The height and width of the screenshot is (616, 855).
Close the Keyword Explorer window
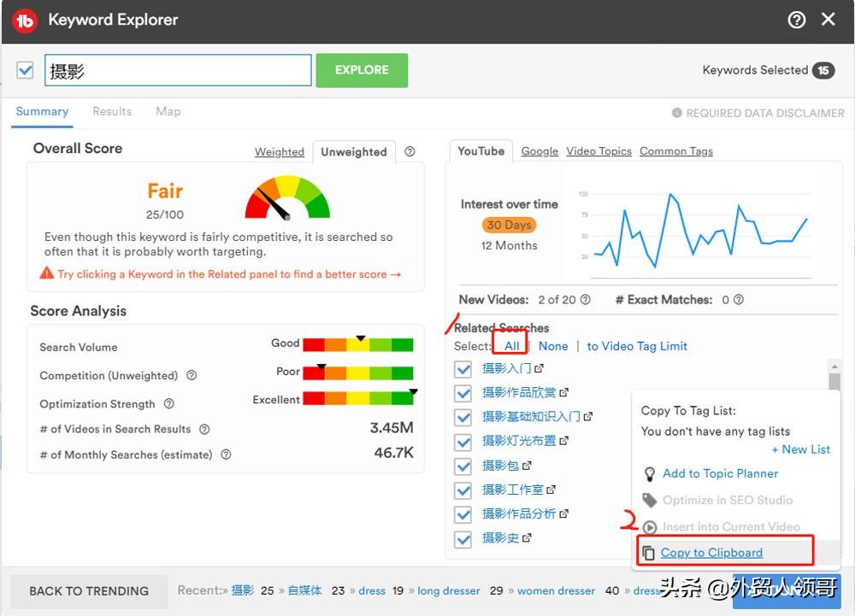[x=828, y=20]
